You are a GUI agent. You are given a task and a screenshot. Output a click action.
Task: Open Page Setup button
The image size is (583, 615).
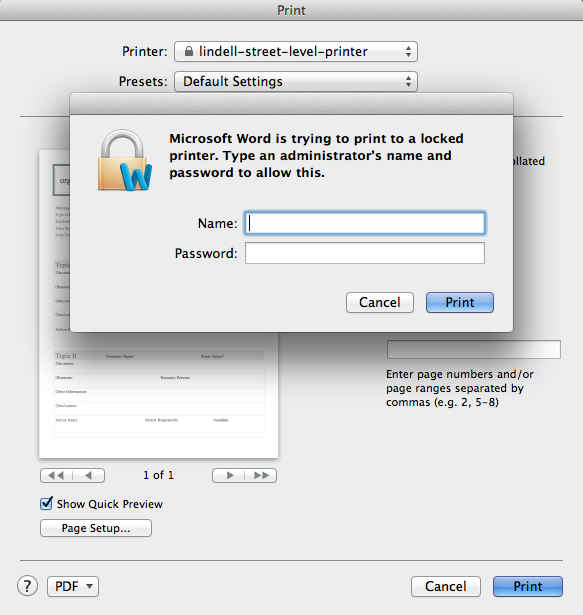96,528
